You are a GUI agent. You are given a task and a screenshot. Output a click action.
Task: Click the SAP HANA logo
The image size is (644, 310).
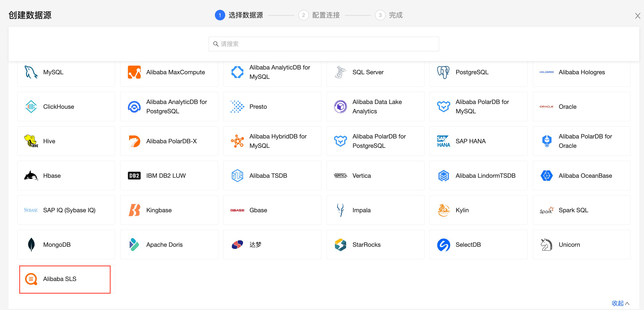[443, 141]
